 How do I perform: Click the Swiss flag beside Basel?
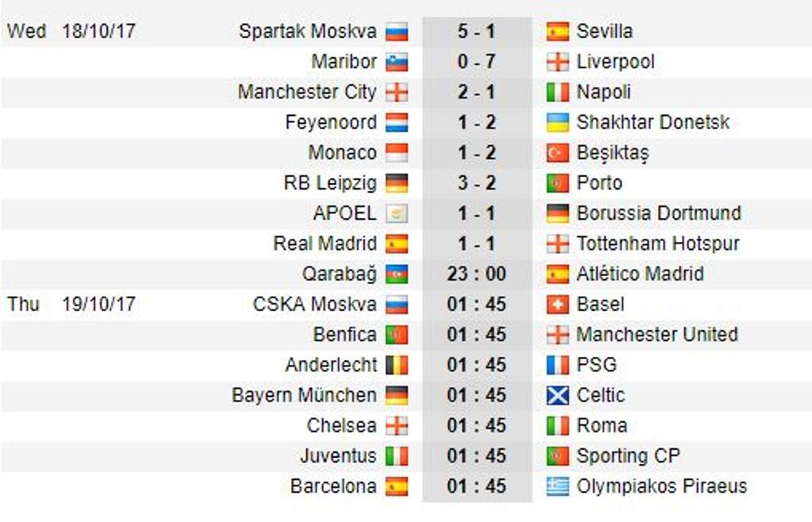(557, 305)
